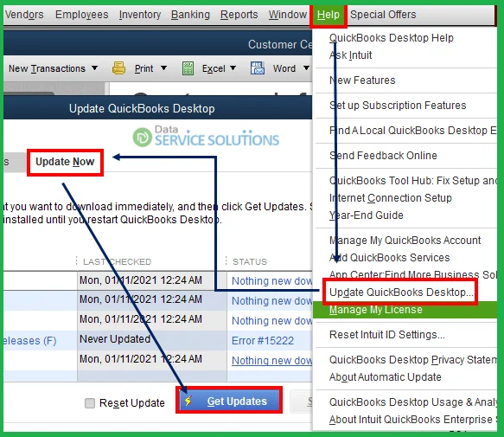504x437 pixels.
Task: Open the Reports menu
Action: click(239, 15)
